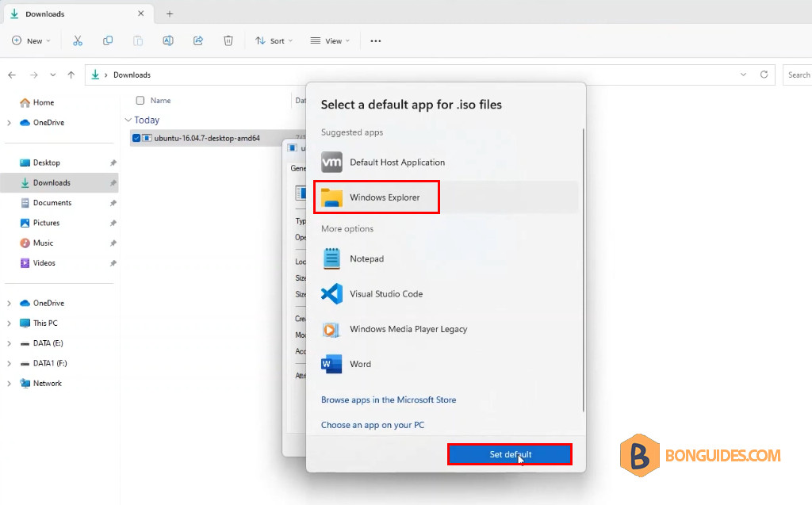Uncheck the ubuntu ISO file checkbox
Viewport: 812px width, 505px height.
(x=136, y=138)
